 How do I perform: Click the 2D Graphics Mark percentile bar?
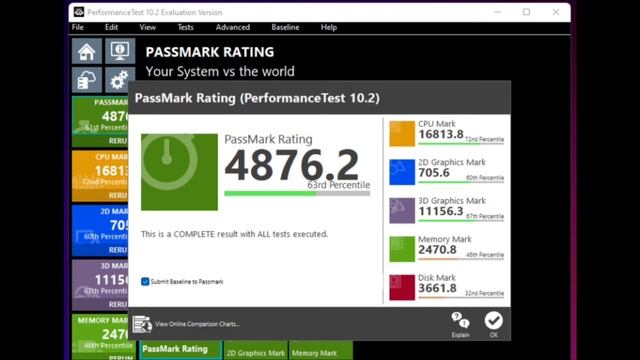pyautogui.click(x=461, y=182)
